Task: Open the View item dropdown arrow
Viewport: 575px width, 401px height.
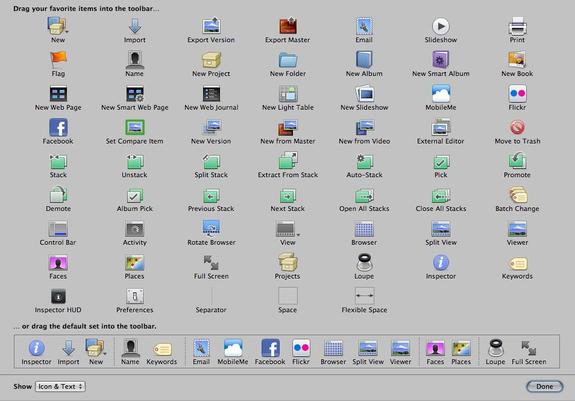Action: coord(298,234)
